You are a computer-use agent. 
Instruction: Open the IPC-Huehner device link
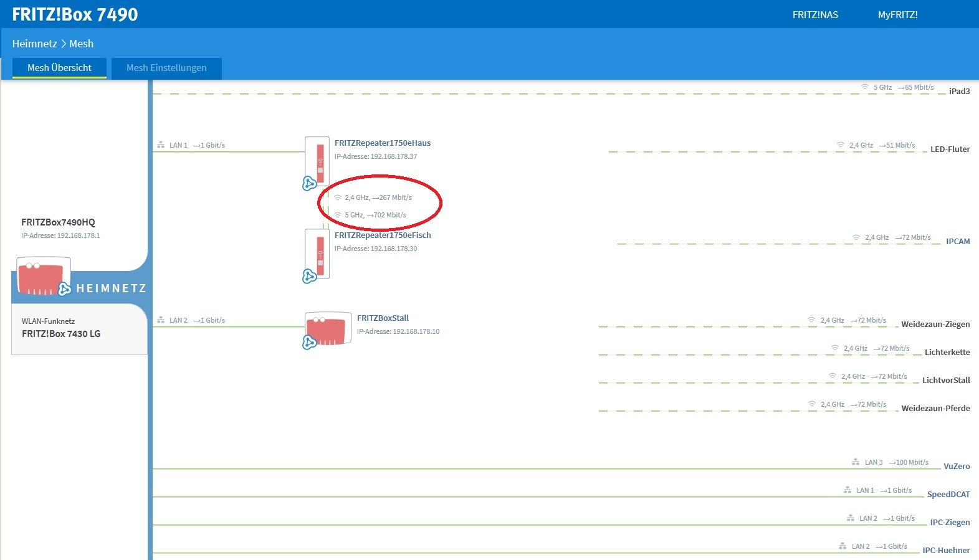click(x=946, y=550)
